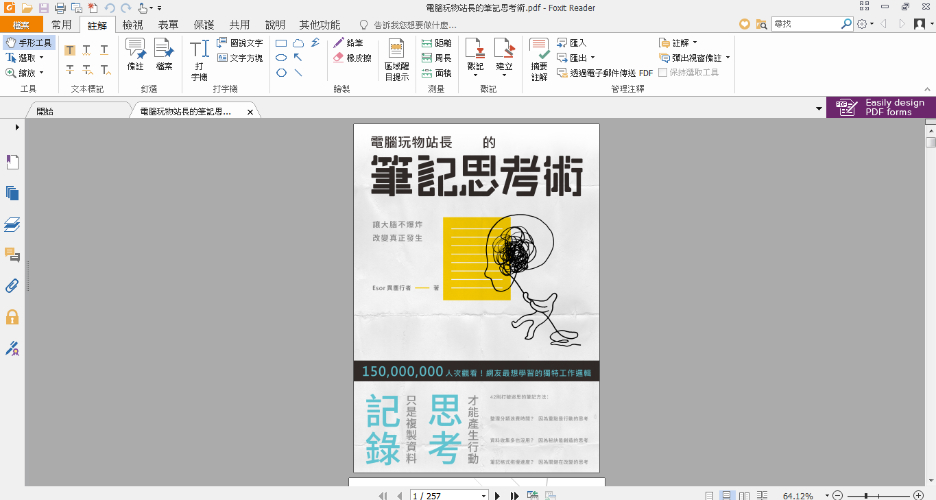Switch to the Protect (保護) ribbon tab
The width and height of the screenshot is (936, 500).
[x=204, y=24]
